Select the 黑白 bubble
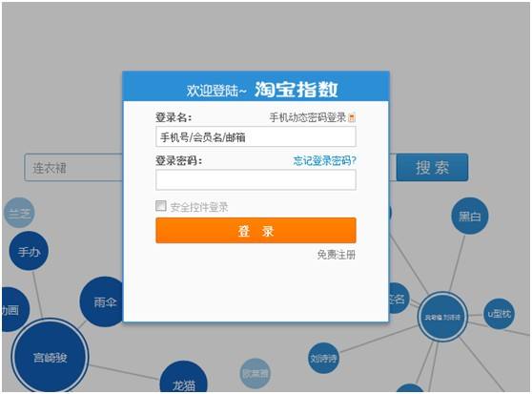532x394 pixels. (470, 216)
